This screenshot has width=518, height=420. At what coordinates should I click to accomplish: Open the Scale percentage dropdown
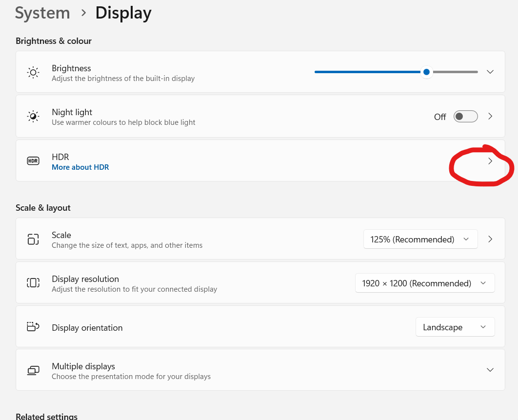pyautogui.click(x=420, y=239)
